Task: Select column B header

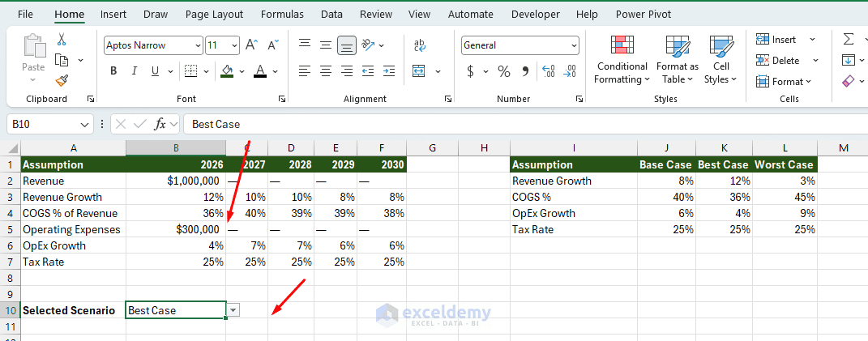Action: point(176,147)
